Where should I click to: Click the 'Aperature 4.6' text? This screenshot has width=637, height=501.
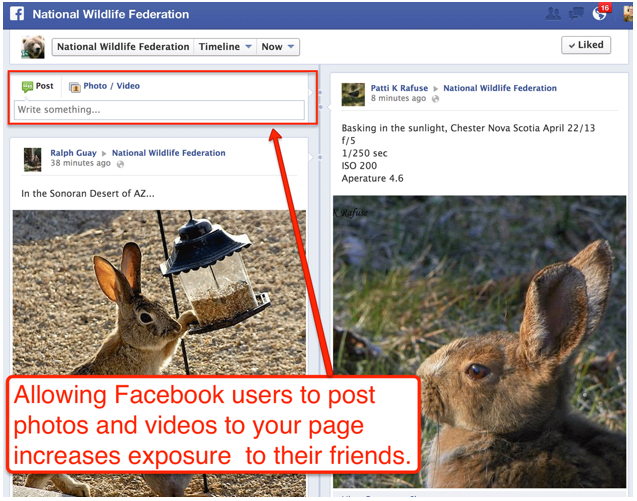[373, 178]
